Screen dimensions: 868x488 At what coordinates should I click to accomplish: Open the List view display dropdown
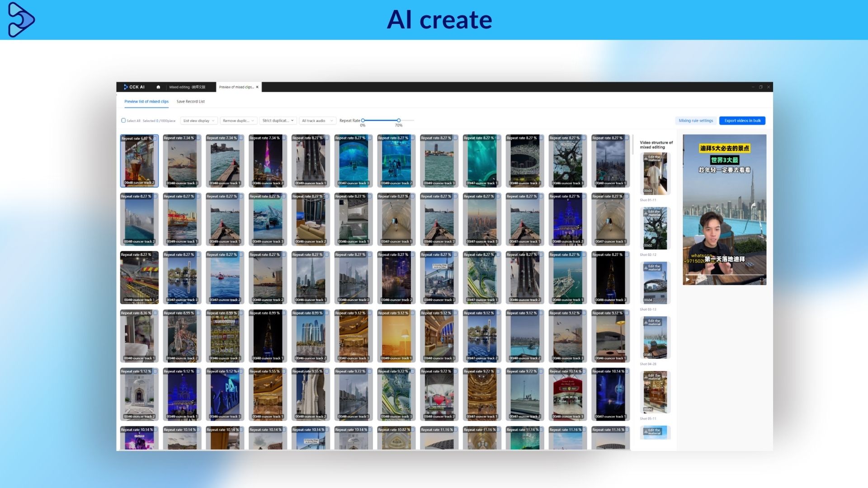pyautogui.click(x=199, y=121)
